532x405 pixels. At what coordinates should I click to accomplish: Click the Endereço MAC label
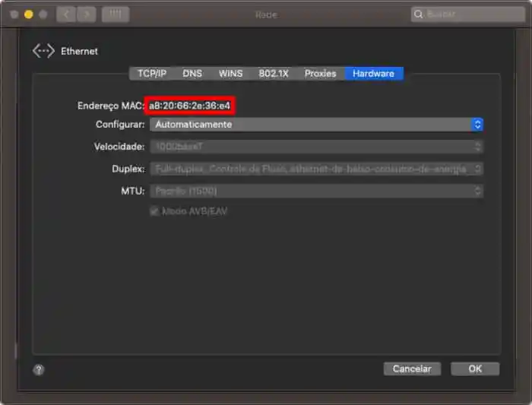coord(111,106)
